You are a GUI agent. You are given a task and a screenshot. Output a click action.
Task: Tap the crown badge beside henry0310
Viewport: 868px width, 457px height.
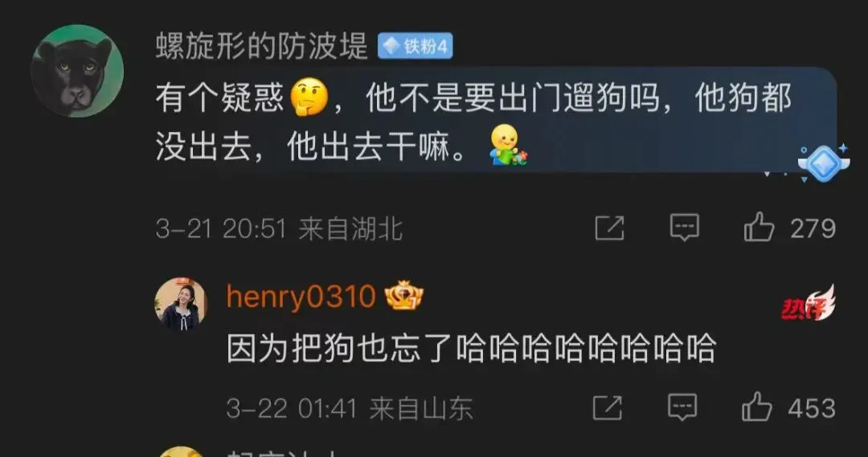click(404, 295)
